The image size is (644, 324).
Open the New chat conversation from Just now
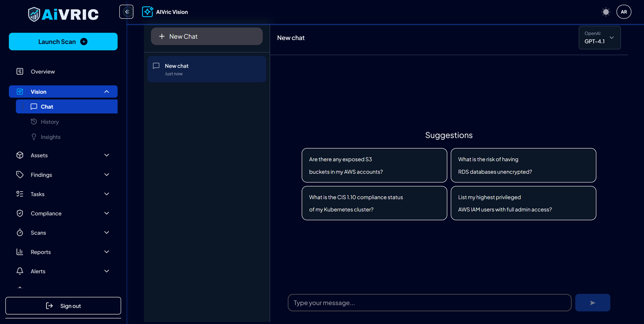coord(207,69)
